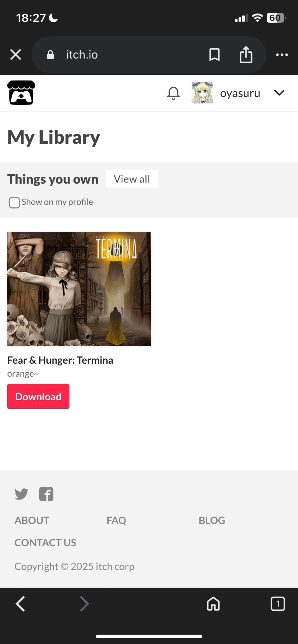
Task: Bookmark this page in the browser
Action: (x=215, y=55)
